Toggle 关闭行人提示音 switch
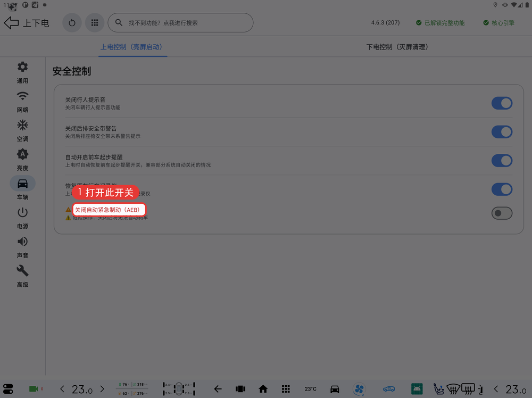The height and width of the screenshot is (398, 532). pyautogui.click(x=502, y=103)
